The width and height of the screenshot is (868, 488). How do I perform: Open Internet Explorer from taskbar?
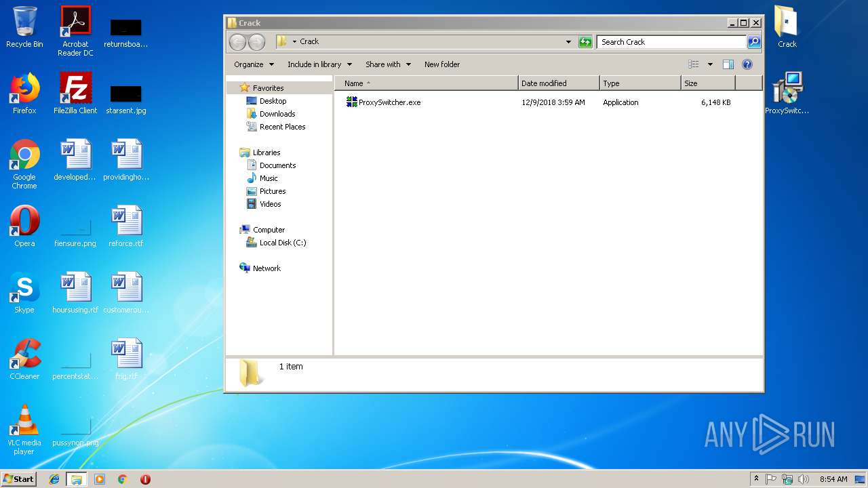[54, 479]
